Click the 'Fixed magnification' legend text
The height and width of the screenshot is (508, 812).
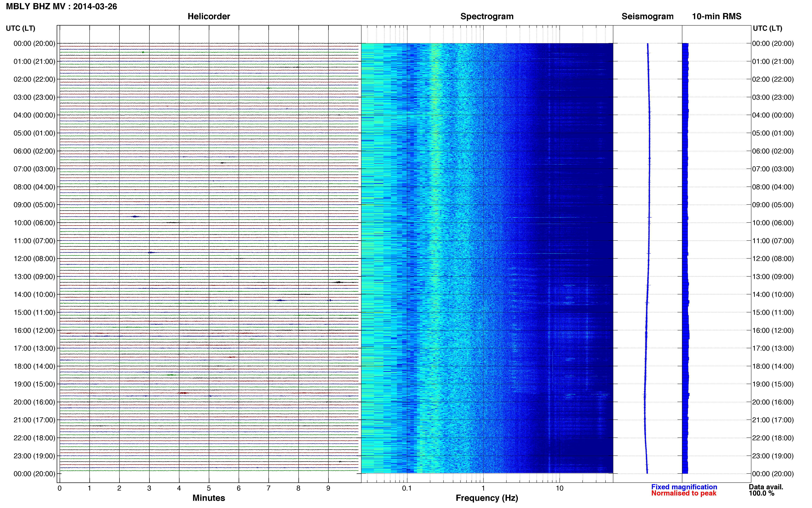684,487
